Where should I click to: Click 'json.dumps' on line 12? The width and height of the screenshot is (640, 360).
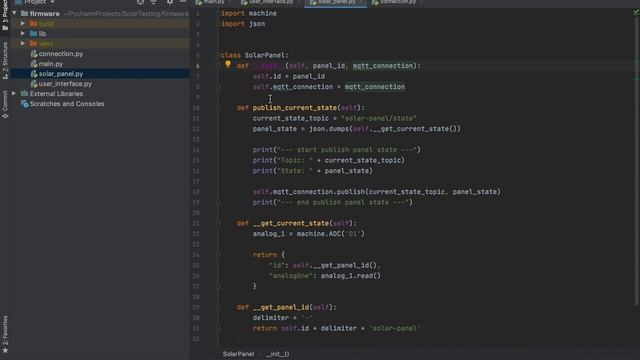click(x=329, y=129)
